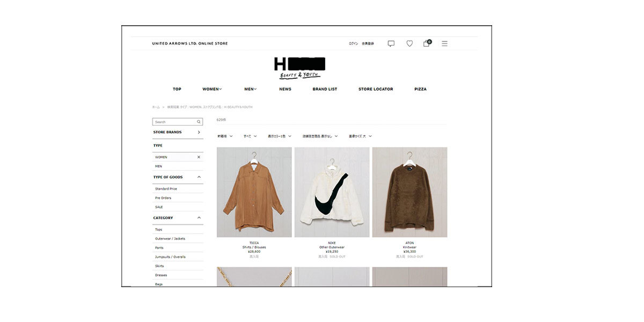
Task: Click the ¥19,250 price text
Action: click(332, 252)
